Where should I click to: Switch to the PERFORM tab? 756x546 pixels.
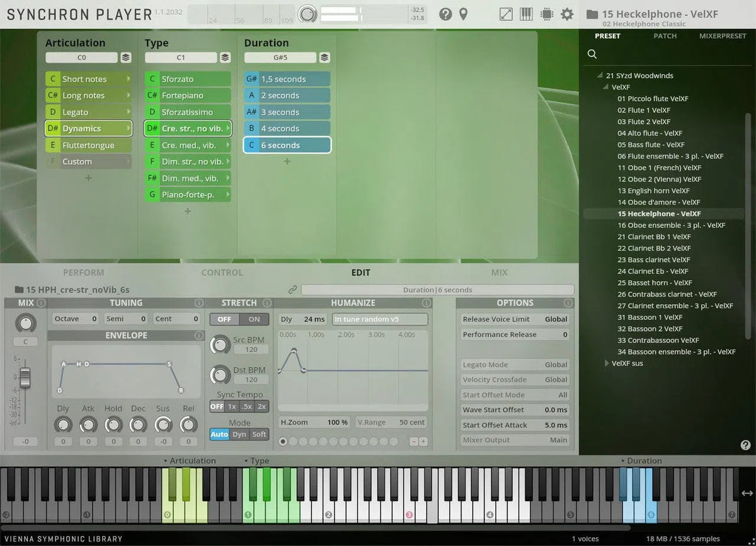point(83,273)
